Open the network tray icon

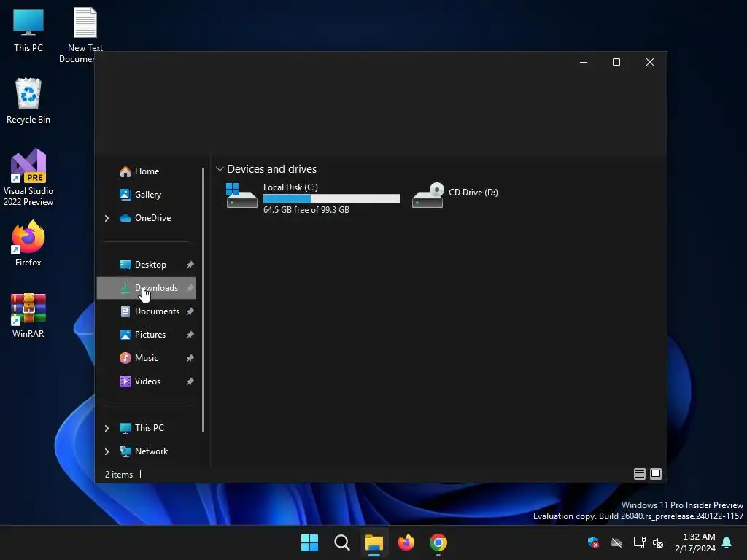[639, 542]
